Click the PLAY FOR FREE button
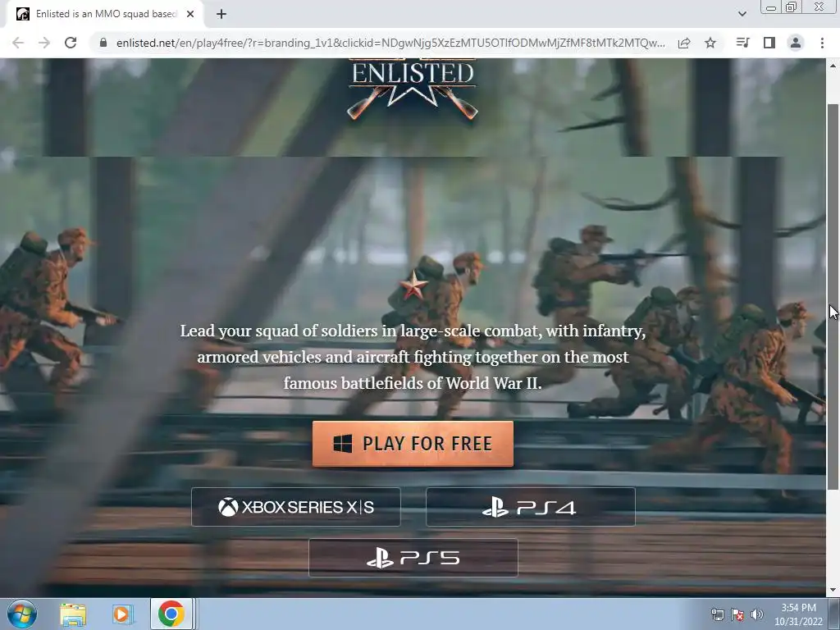 pos(413,444)
